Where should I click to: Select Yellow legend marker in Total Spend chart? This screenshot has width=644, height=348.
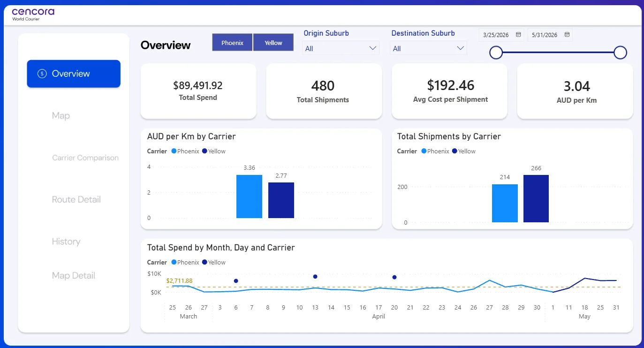pyautogui.click(x=205, y=262)
